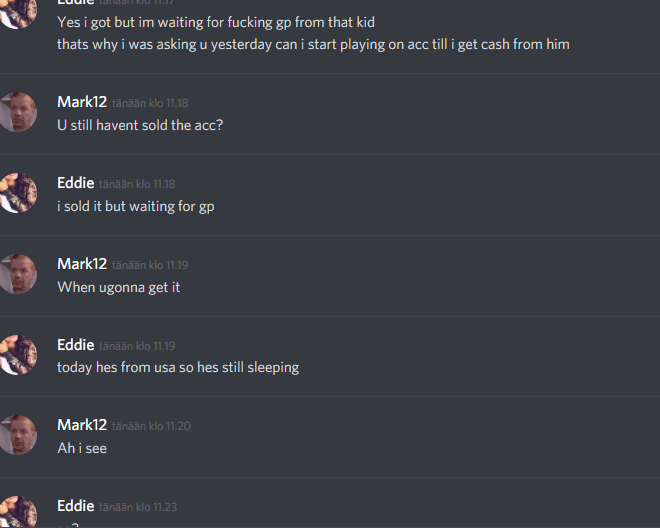Open Eddie's avatar at the top message
The width and height of the screenshot is (660, 528).
pyautogui.click(x=17, y=13)
